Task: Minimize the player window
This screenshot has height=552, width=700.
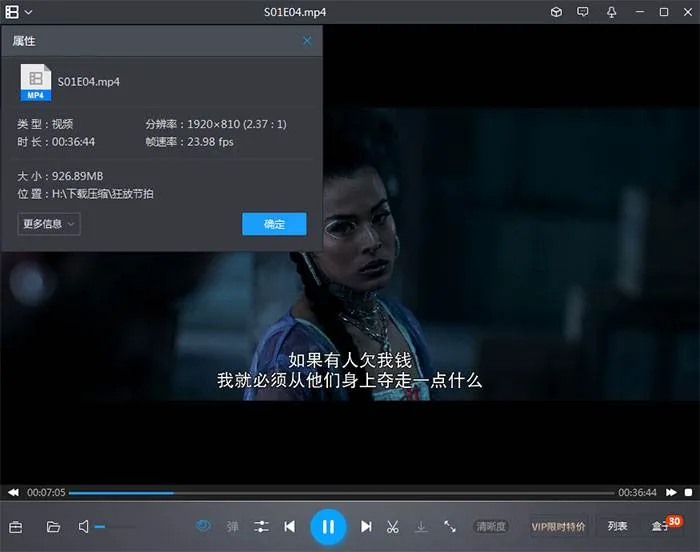Action: pyautogui.click(x=640, y=12)
